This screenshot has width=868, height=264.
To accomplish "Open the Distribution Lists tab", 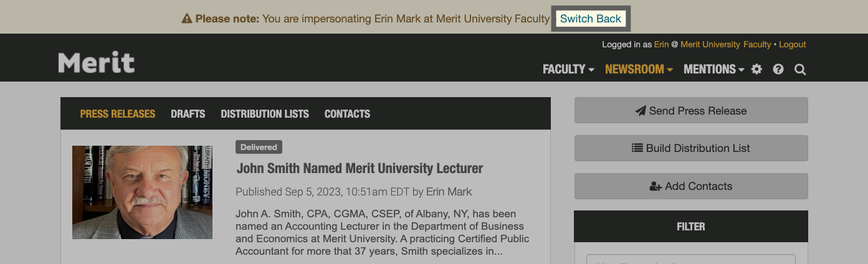I will pyautogui.click(x=265, y=114).
